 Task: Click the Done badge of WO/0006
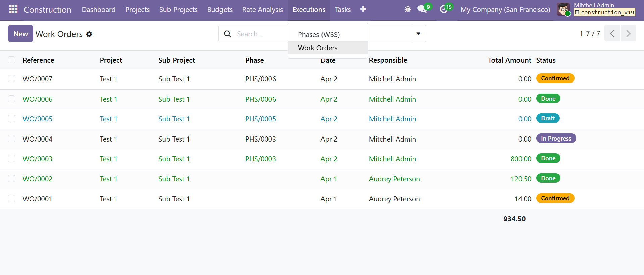point(548,99)
